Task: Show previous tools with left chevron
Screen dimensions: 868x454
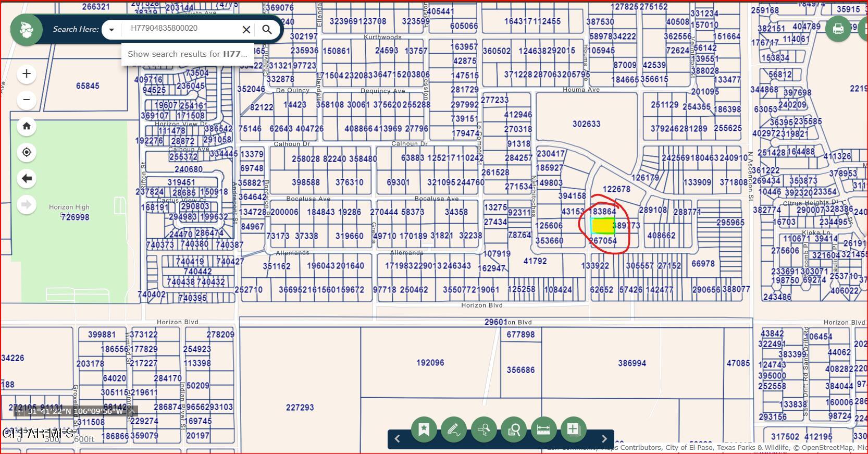Action: tap(397, 439)
